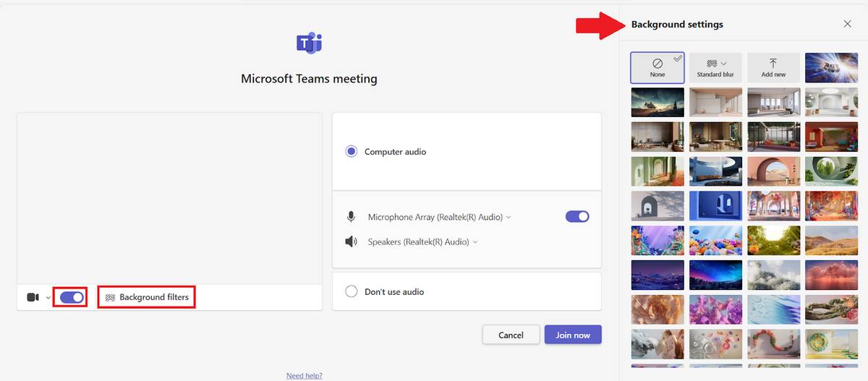The height and width of the screenshot is (381, 868).
Task: Toggle the camera switch off
Action: (72, 297)
